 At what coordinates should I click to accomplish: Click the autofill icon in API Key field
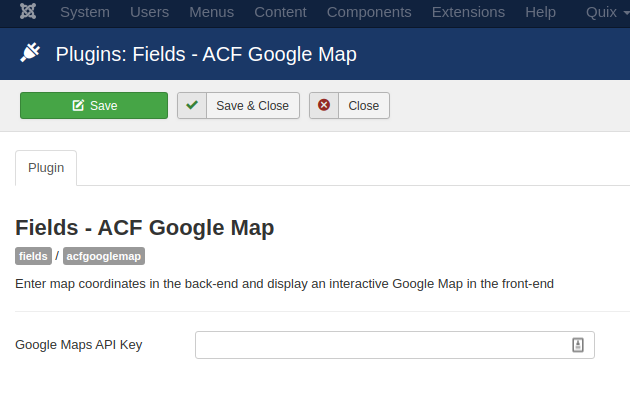tap(578, 345)
